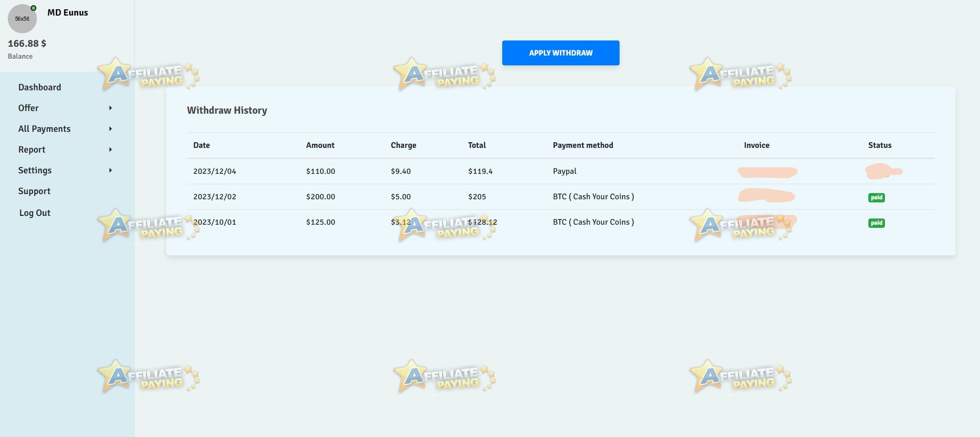
Task: Click the Amount column header
Action: (x=320, y=145)
